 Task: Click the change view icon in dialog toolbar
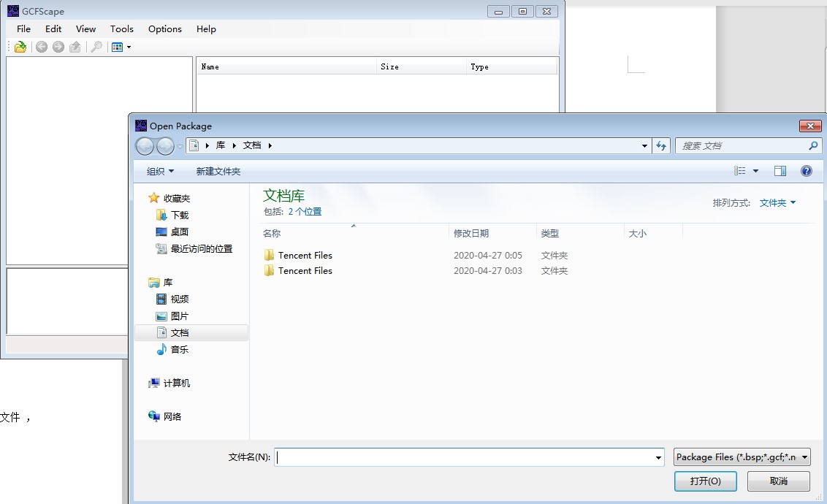click(x=740, y=171)
